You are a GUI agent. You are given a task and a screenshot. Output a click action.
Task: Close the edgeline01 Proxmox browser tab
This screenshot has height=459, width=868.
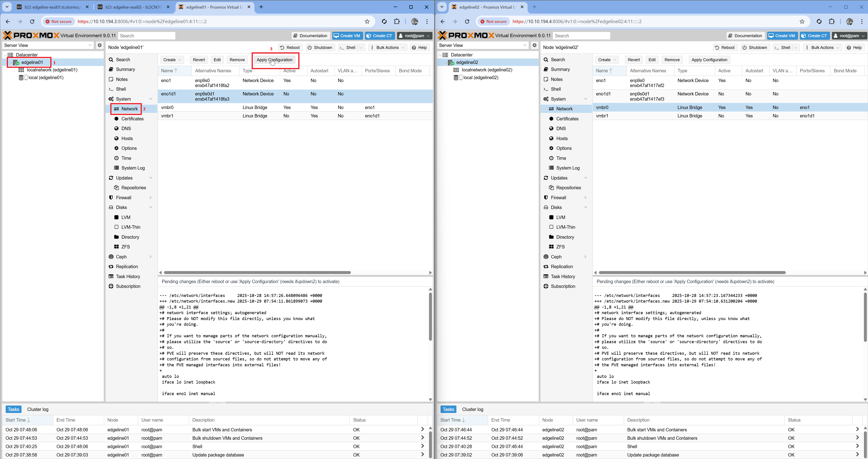[x=249, y=7]
